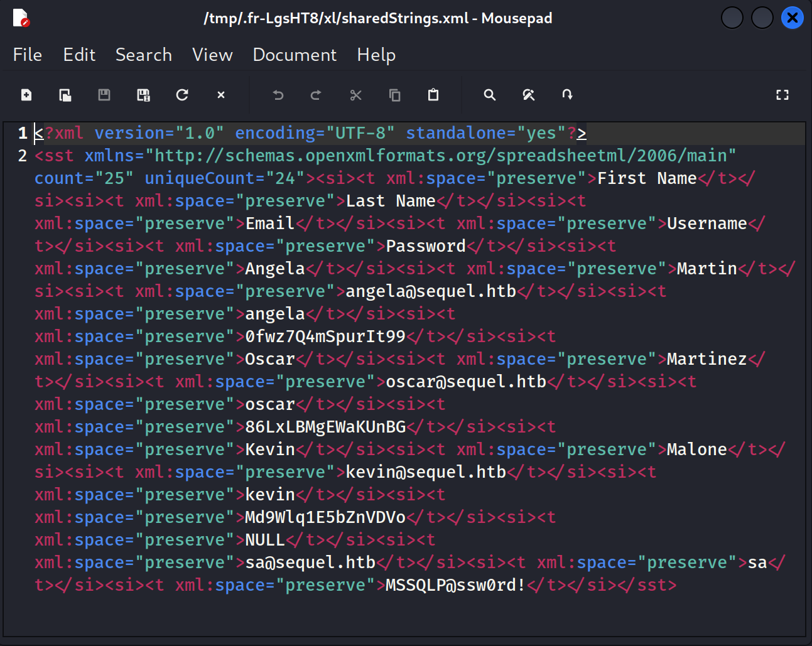The width and height of the screenshot is (812, 646).
Task: Click the Save As toolbar icon
Action: [x=143, y=95]
